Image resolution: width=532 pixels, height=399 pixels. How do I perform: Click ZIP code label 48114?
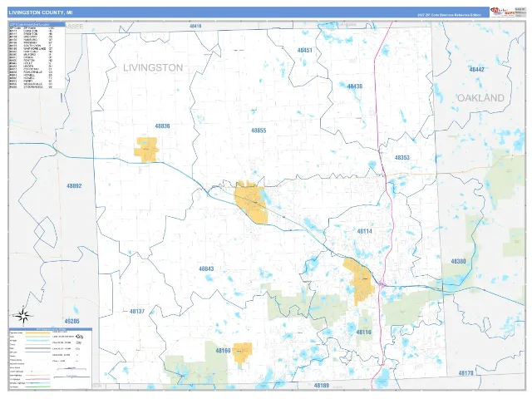pyautogui.click(x=365, y=231)
